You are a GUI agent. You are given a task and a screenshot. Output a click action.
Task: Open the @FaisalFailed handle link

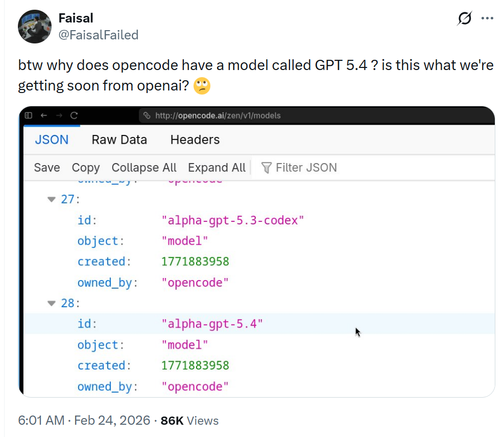(x=99, y=35)
